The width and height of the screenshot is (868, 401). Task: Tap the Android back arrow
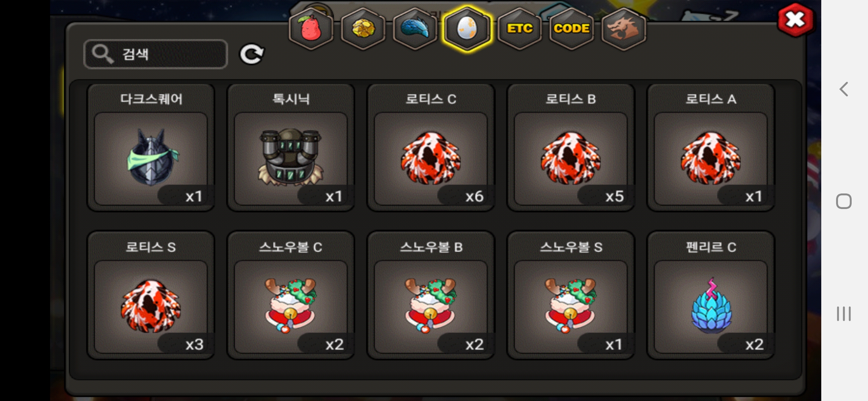844,89
